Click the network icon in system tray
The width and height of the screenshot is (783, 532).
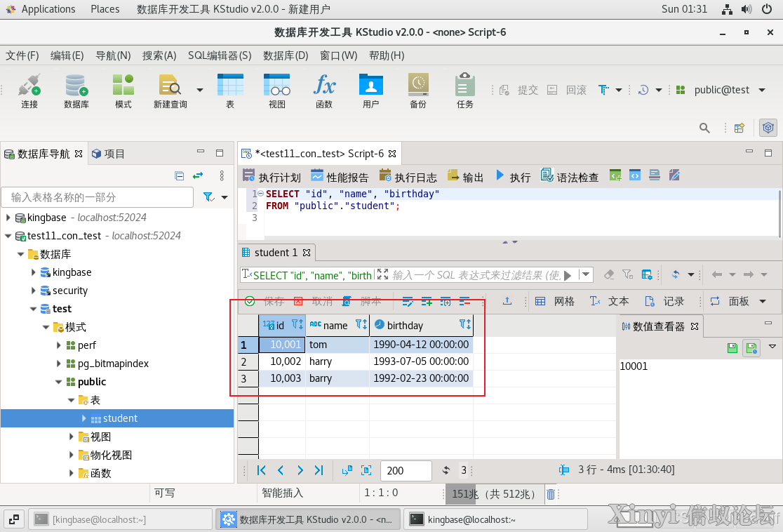[727, 9]
